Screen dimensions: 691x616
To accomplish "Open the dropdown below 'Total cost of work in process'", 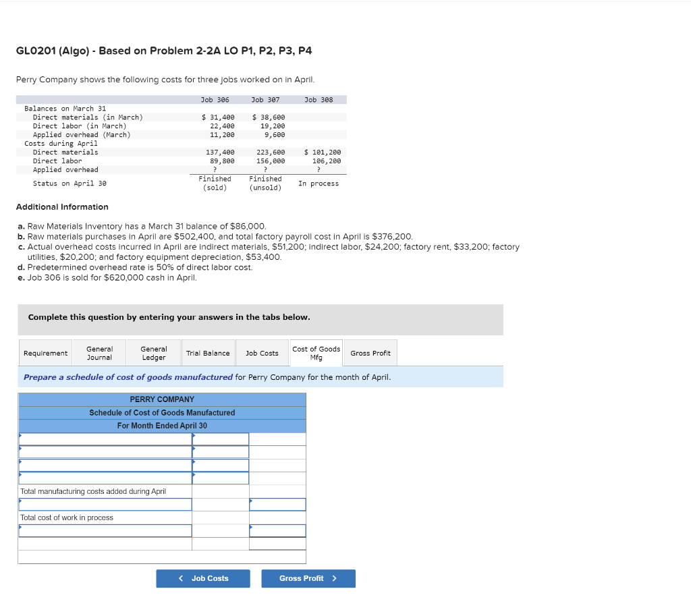I will [105, 530].
